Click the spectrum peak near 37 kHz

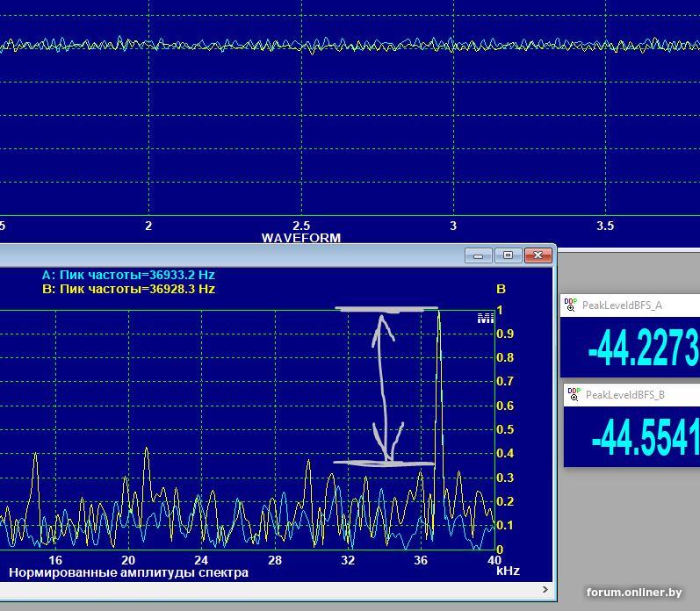[x=438, y=314]
